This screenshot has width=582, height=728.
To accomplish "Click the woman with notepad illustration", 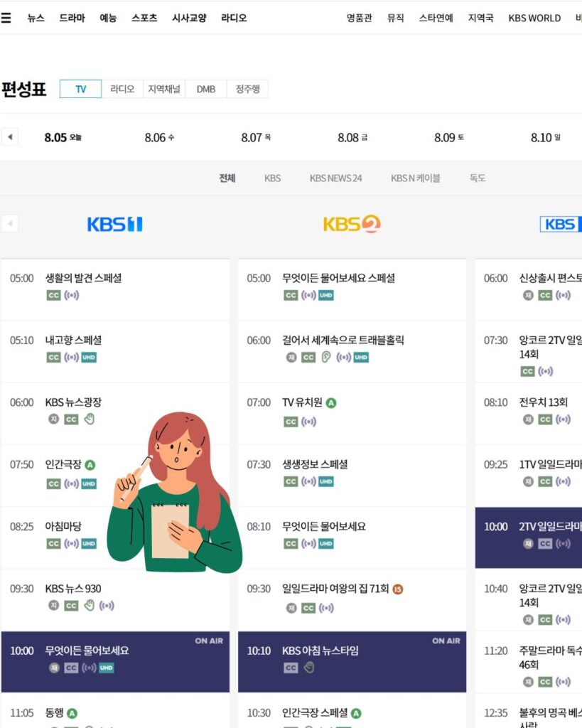I will coord(175,492).
